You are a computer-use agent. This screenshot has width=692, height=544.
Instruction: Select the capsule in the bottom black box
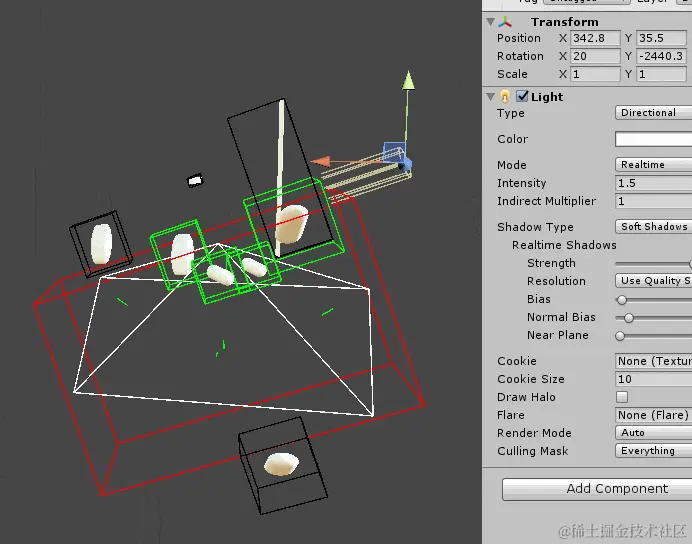tap(281, 464)
